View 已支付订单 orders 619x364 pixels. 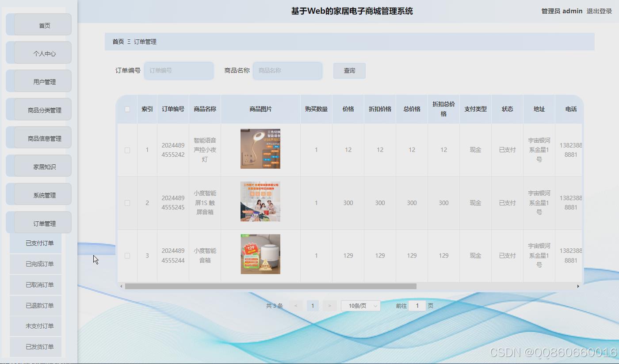[35, 243]
